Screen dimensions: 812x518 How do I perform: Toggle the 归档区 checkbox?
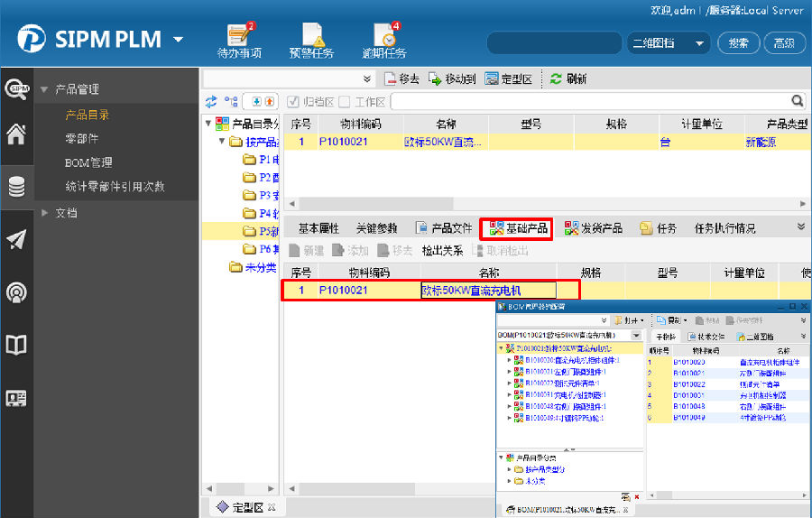292,102
